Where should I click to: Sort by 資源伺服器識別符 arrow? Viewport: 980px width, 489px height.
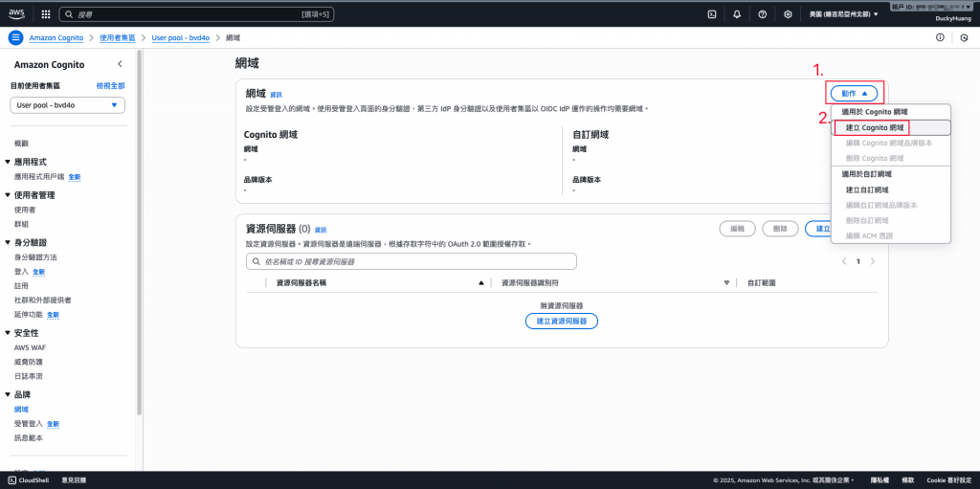pyautogui.click(x=726, y=282)
